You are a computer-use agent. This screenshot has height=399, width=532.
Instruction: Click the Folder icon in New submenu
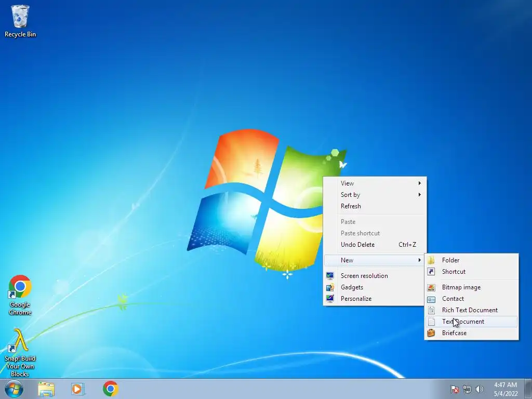coord(431,260)
